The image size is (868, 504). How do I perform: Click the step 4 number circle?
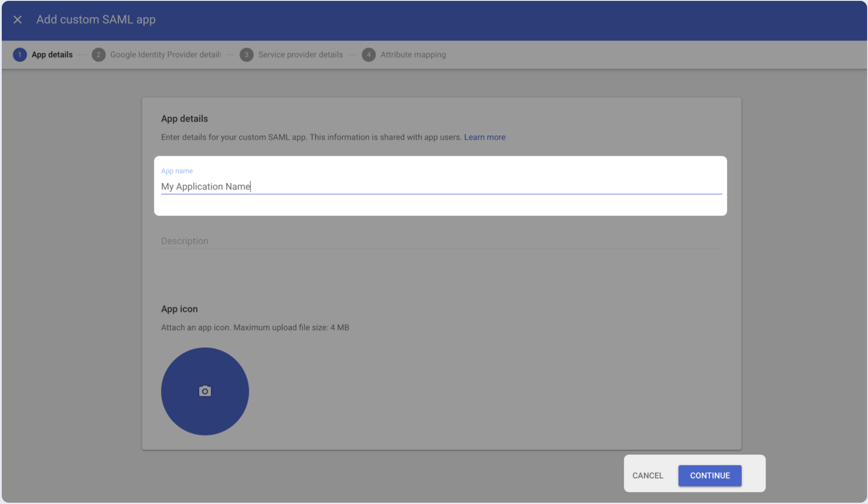click(368, 55)
